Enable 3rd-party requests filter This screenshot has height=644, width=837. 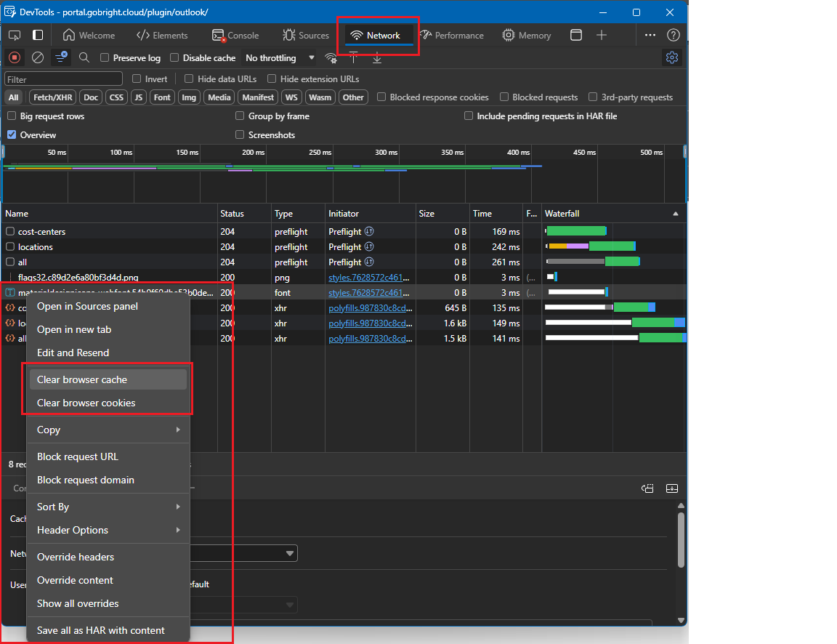point(593,97)
